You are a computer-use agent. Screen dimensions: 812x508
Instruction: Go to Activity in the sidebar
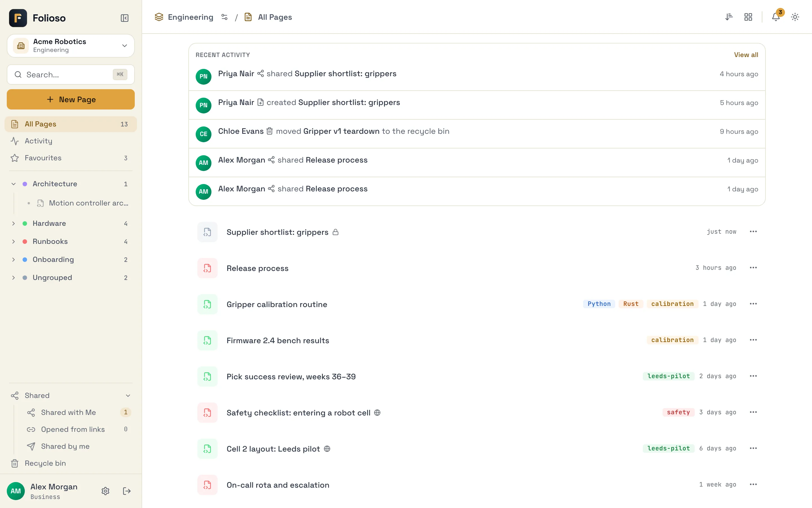[x=71, y=141]
